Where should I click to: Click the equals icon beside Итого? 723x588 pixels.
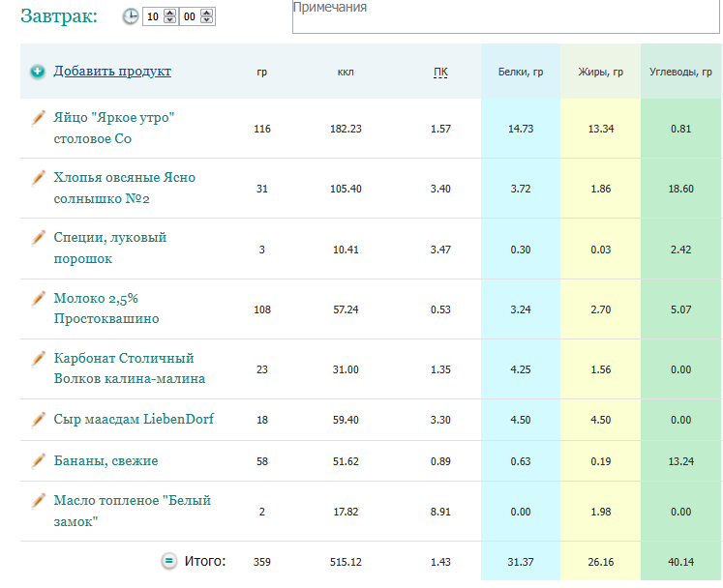pyautogui.click(x=168, y=561)
